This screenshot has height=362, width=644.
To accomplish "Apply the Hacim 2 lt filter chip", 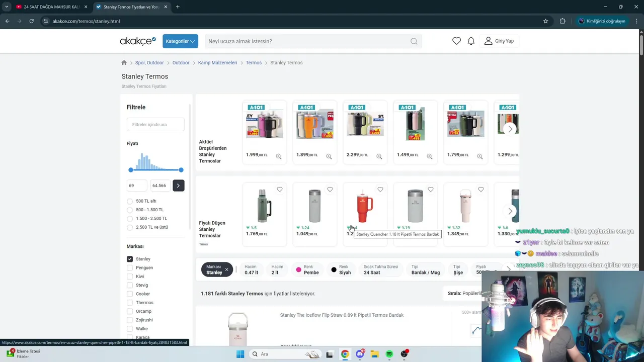I will [x=277, y=269].
